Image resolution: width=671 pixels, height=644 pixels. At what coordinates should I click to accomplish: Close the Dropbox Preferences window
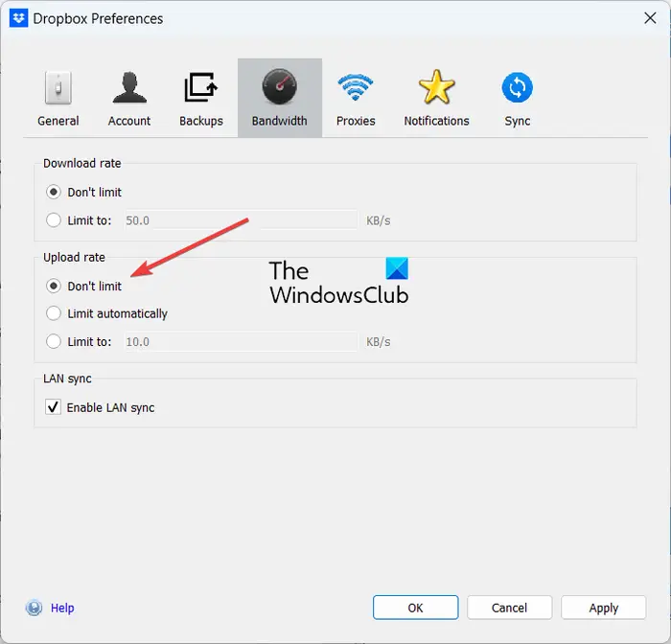(650, 18)
